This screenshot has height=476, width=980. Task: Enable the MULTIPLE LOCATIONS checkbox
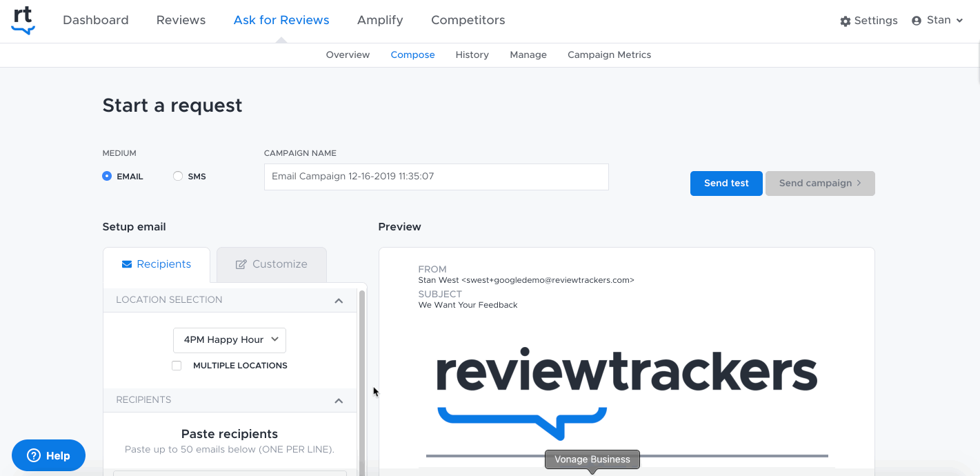point(177,366)
